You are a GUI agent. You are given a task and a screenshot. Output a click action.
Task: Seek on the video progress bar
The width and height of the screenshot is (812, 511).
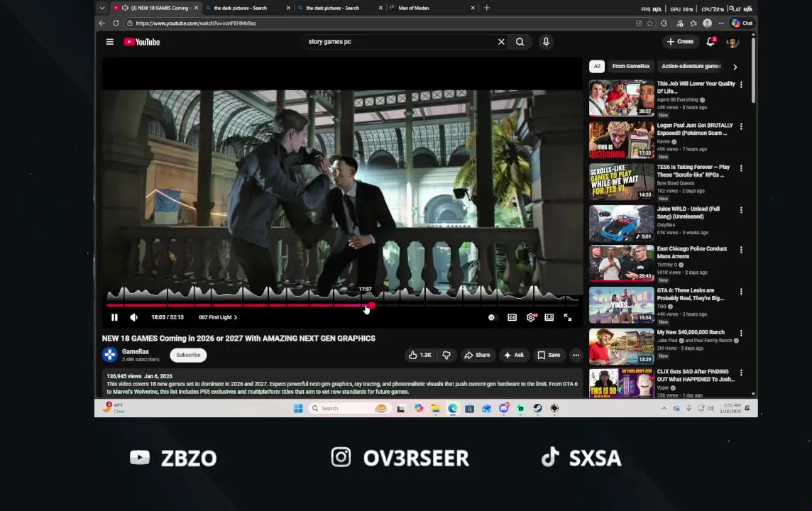click(x=342, y=305)
